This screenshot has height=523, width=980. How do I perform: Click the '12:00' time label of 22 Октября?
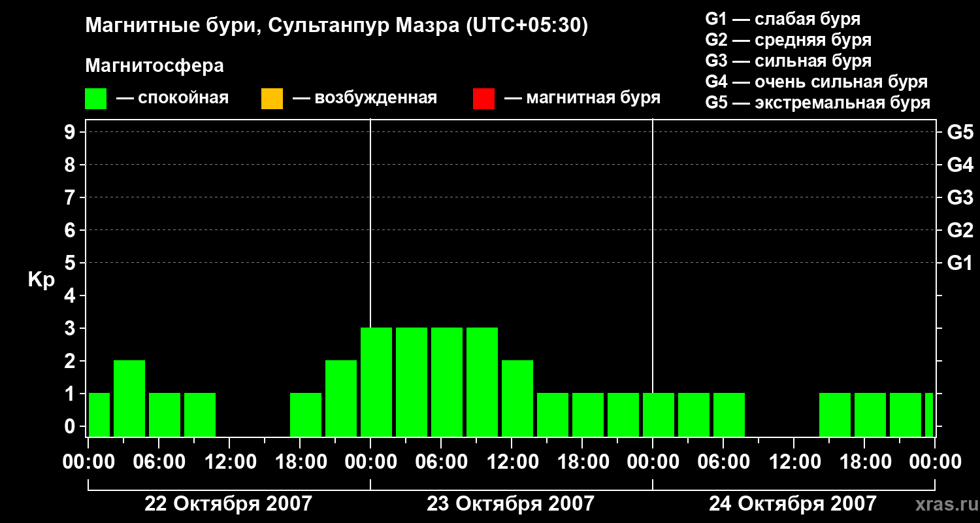pos(229,462)
